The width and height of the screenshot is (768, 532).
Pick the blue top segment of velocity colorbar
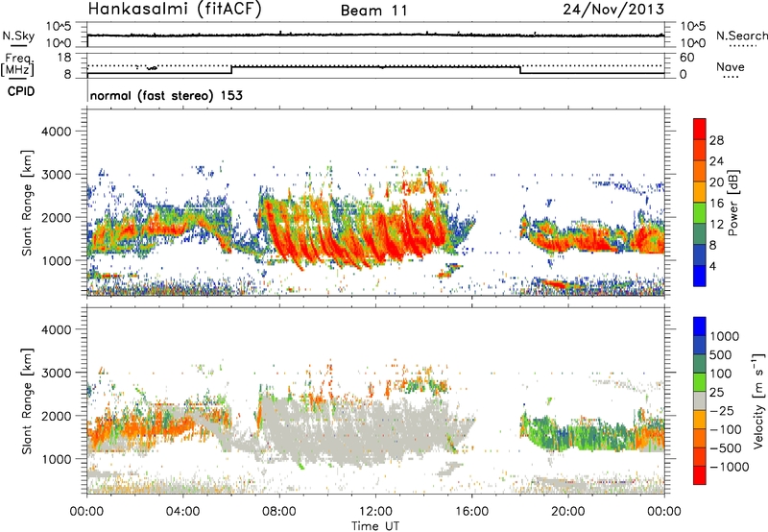(700, 326)
